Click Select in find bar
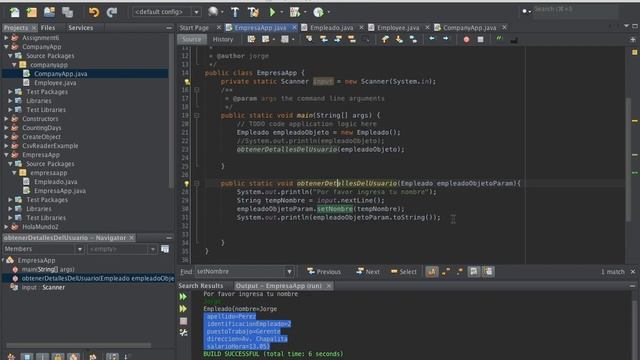Viewport: 640px width, 360px height. (x=404, y=271)
